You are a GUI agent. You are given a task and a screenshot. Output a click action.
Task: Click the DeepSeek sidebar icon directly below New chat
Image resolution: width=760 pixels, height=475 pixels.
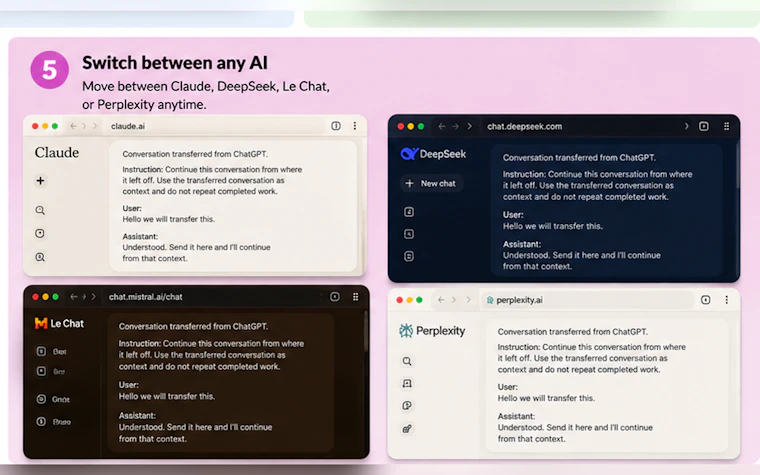[x=409, y=212]
